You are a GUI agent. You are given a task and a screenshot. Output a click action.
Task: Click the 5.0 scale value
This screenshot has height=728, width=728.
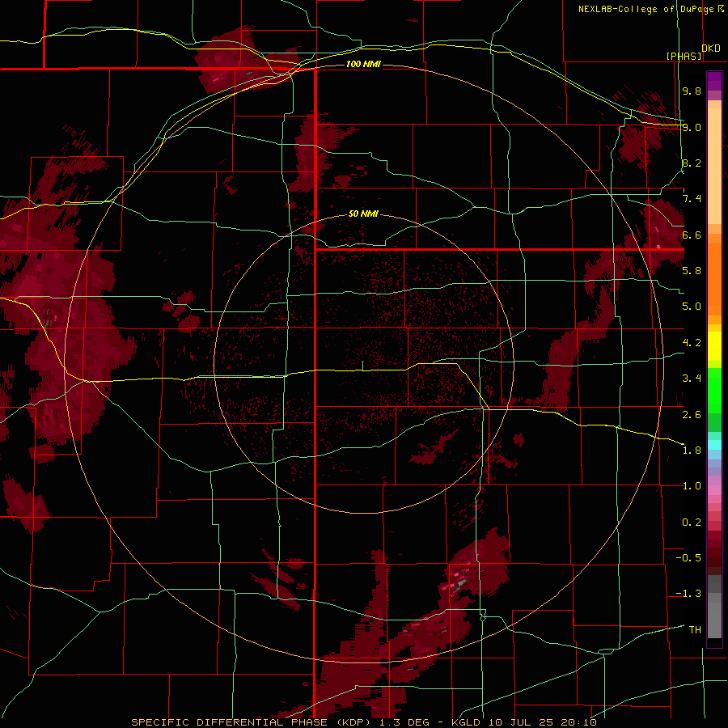point(692,307)
